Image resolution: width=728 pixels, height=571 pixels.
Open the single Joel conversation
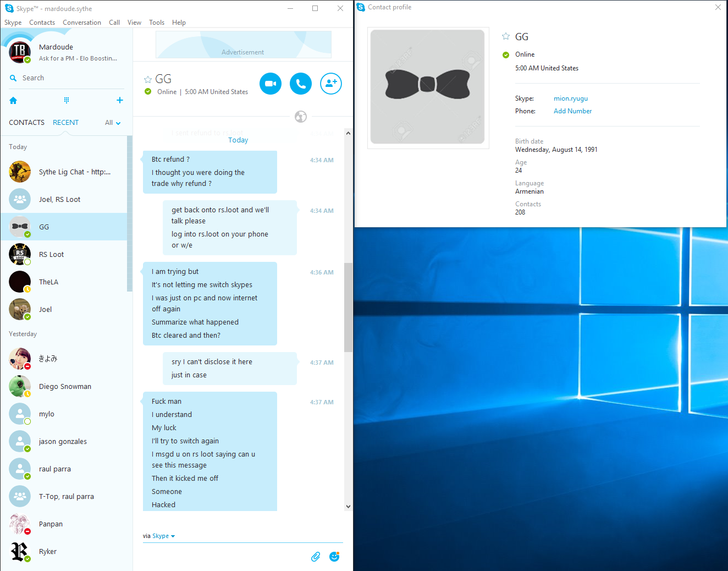pyautogui.click(x=64, y=309)
